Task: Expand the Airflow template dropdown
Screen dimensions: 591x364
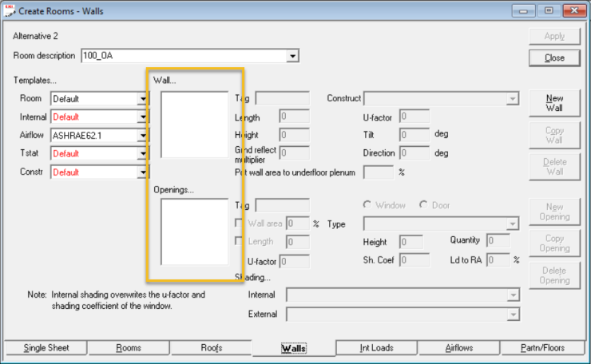Action: [143, 135]
